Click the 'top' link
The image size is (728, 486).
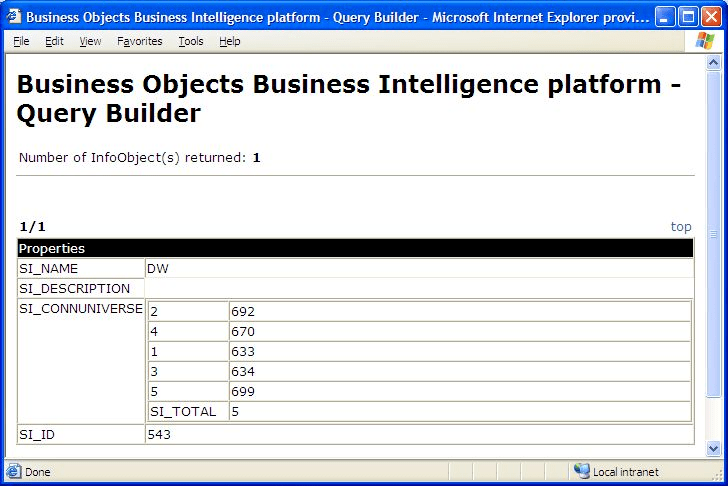point(681,227)
